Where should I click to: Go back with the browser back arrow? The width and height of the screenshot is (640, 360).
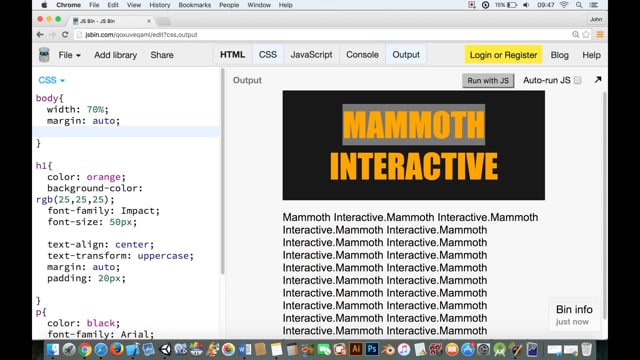tap(40, 35)
